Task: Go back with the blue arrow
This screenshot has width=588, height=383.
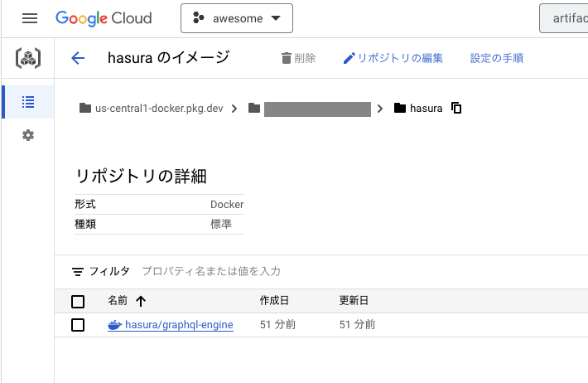Action: [78, 58]
